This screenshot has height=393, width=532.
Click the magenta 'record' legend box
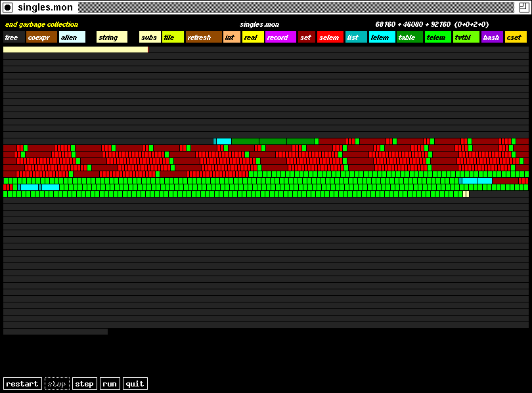point(280,37)
